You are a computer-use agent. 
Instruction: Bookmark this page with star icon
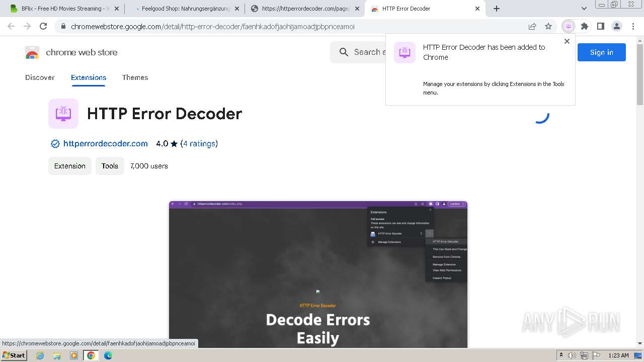[x=548, y=26]
